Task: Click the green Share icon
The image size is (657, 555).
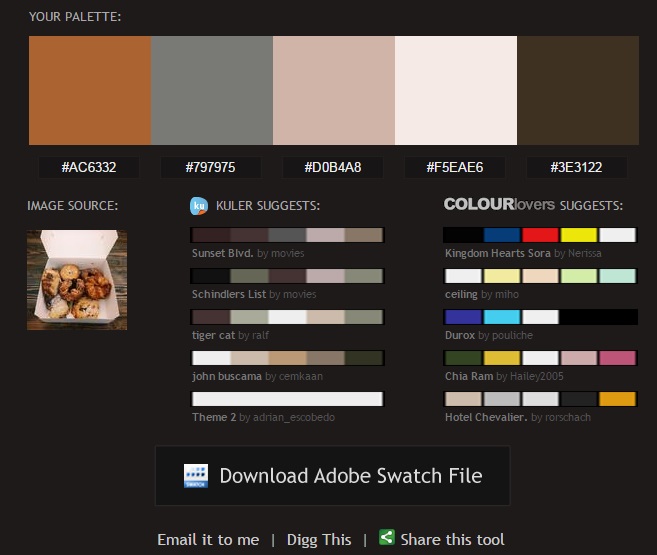Action: tap(387, 538)
